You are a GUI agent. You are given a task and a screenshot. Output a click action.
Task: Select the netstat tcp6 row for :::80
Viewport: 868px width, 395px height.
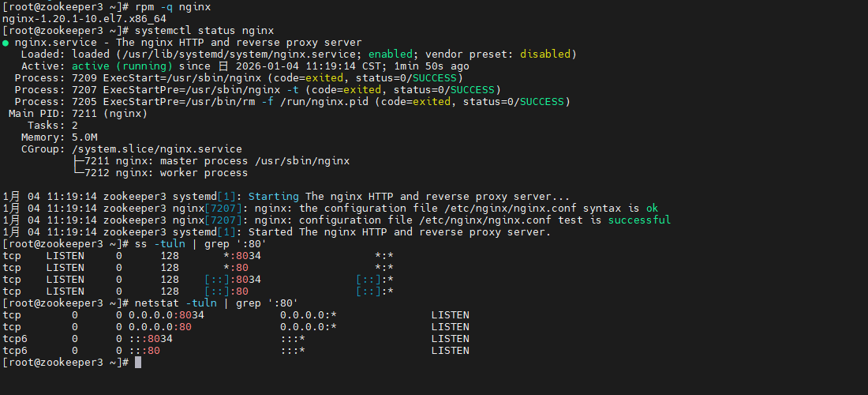(x=236, y=350)
